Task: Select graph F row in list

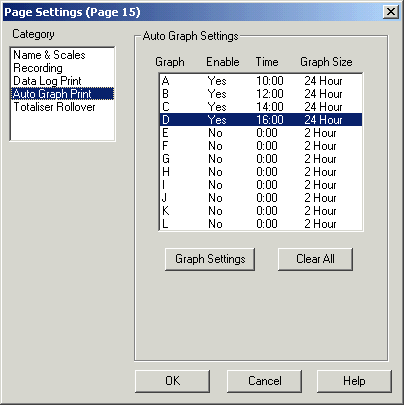Action: click(261, 146)
